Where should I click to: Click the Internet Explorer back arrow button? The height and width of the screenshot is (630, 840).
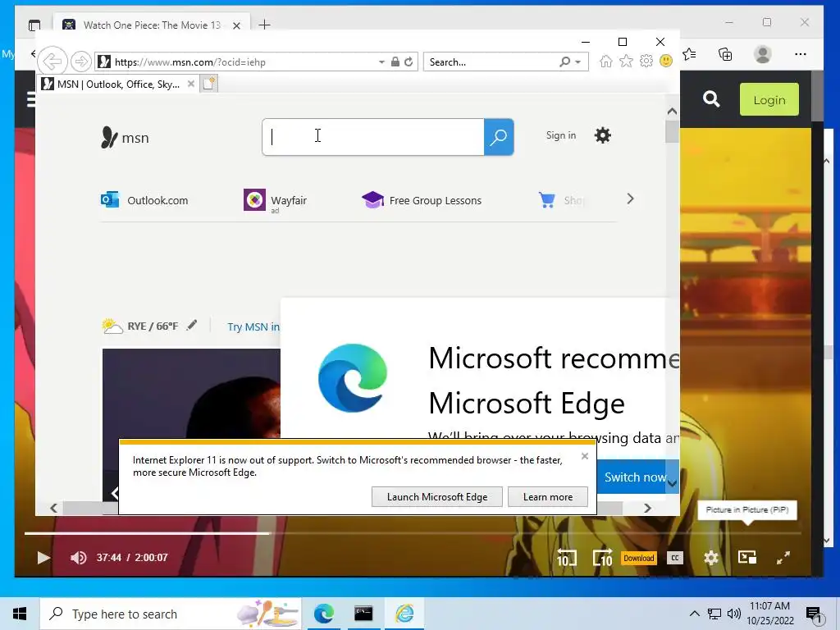52,62
